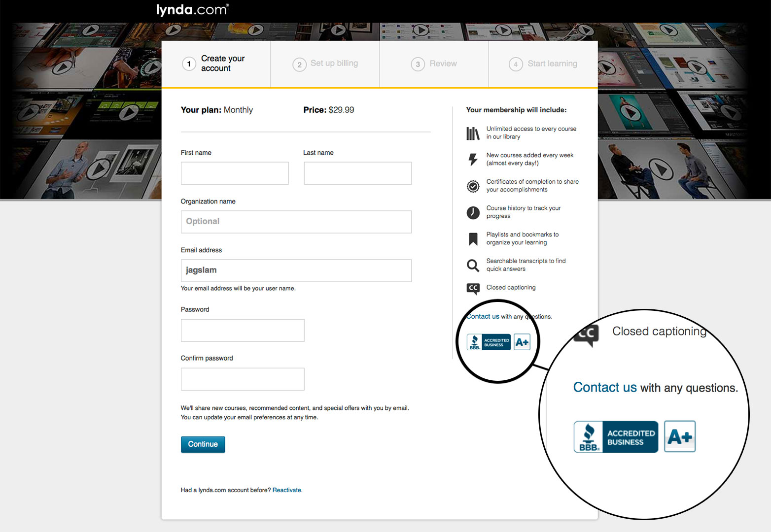Go to the Set up billing step
Image resolution: width=771 pixels, height=532 pixels.
(x=325, y=64)
